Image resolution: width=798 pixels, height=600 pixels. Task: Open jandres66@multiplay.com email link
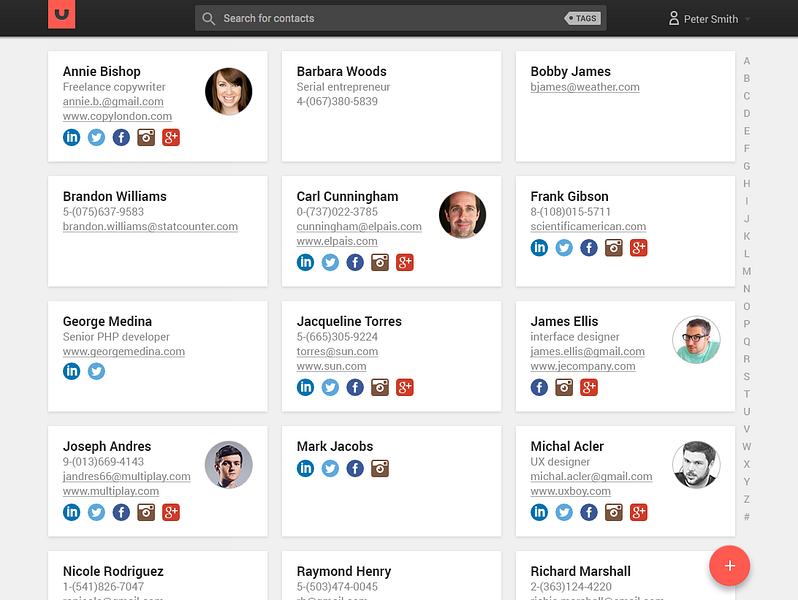[x=126, y=476]
